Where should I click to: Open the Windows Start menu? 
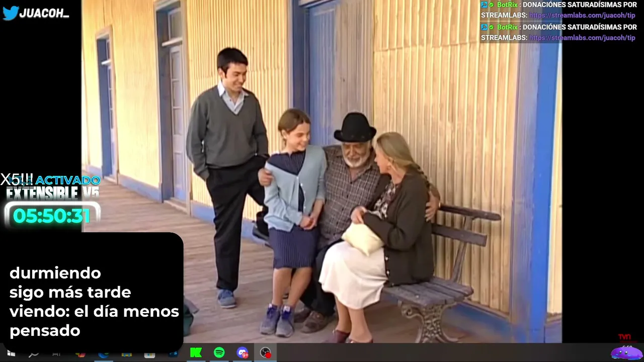(x=11, y=353)
